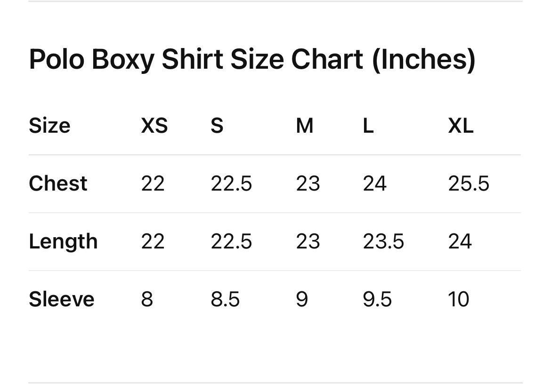
Task: Click the XL chest value 25.5
Action: pyautogui.click(x=469, y=184)
